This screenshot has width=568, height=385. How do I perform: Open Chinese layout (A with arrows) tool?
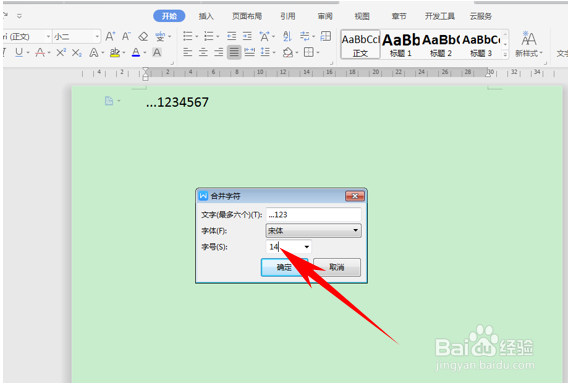[264, 36]
